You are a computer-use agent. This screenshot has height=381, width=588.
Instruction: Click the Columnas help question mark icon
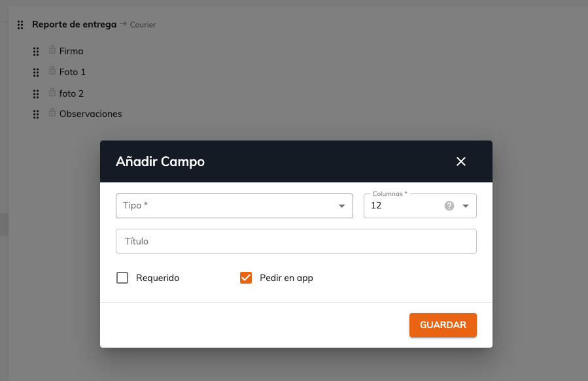(x=449, y=206)
